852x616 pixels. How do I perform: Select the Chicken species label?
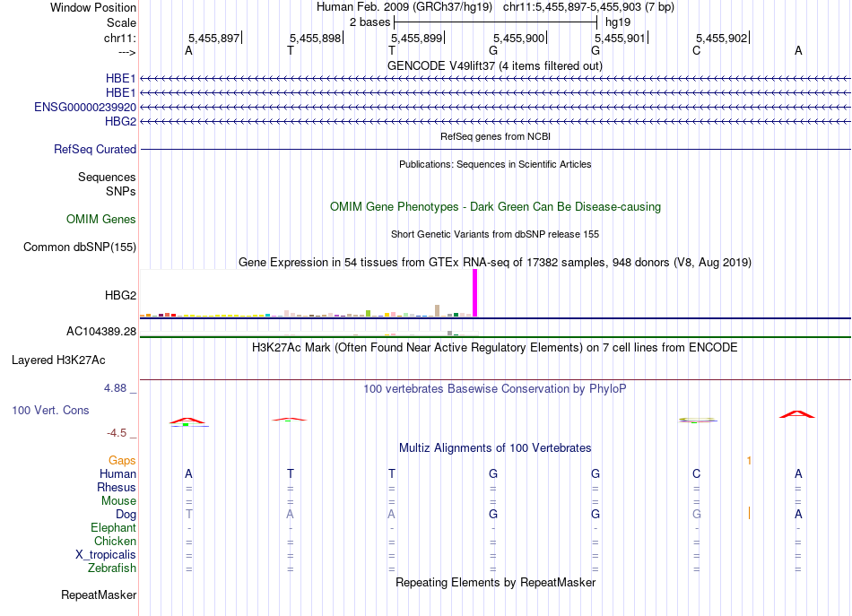tap(115, 541)
